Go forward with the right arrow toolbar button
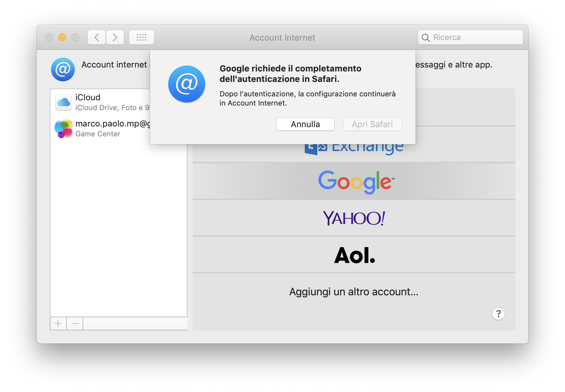This screenshot has height=392, width=565. 115,37
